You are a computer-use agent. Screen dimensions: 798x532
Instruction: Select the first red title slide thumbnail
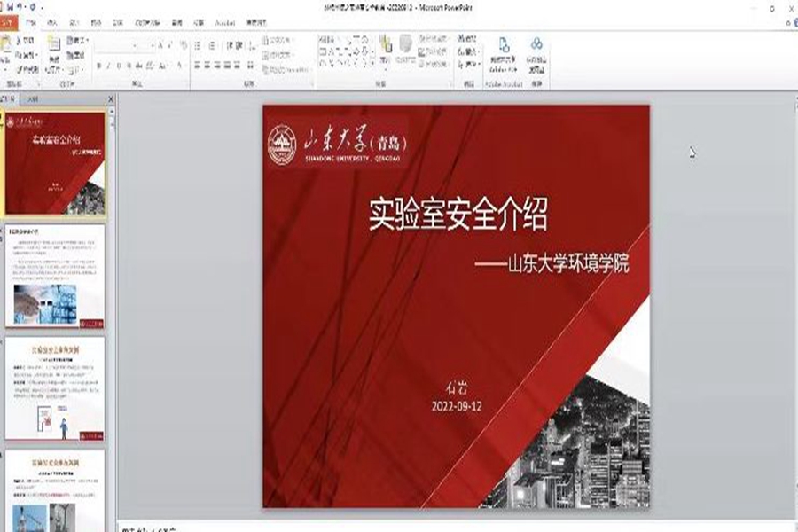(x=55, y=163)
